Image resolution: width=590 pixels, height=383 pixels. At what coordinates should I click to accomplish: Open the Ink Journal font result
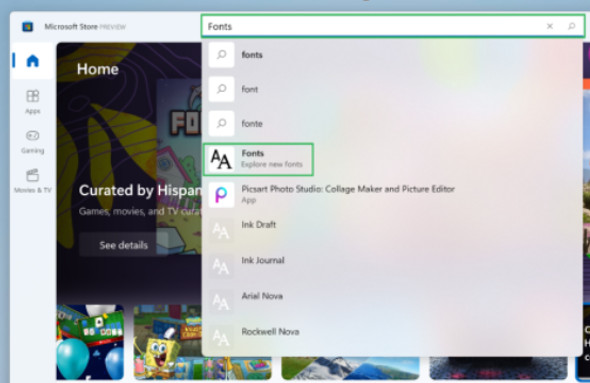(x=392, y=266)
